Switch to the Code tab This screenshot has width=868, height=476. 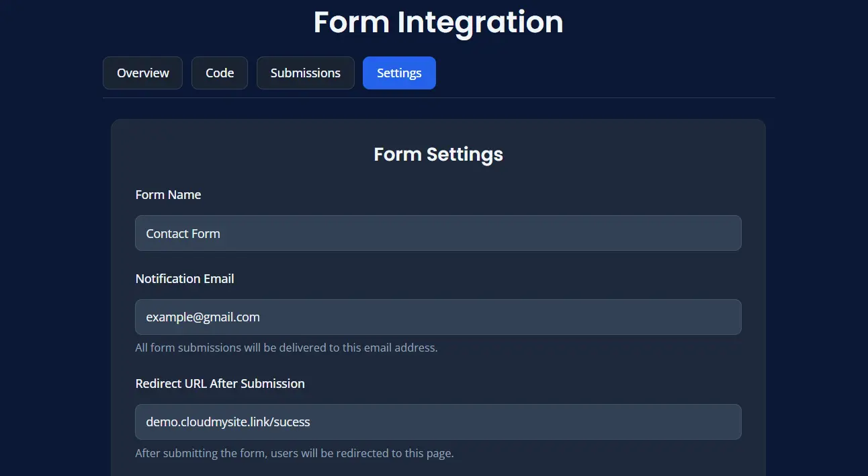pos(220,73)
